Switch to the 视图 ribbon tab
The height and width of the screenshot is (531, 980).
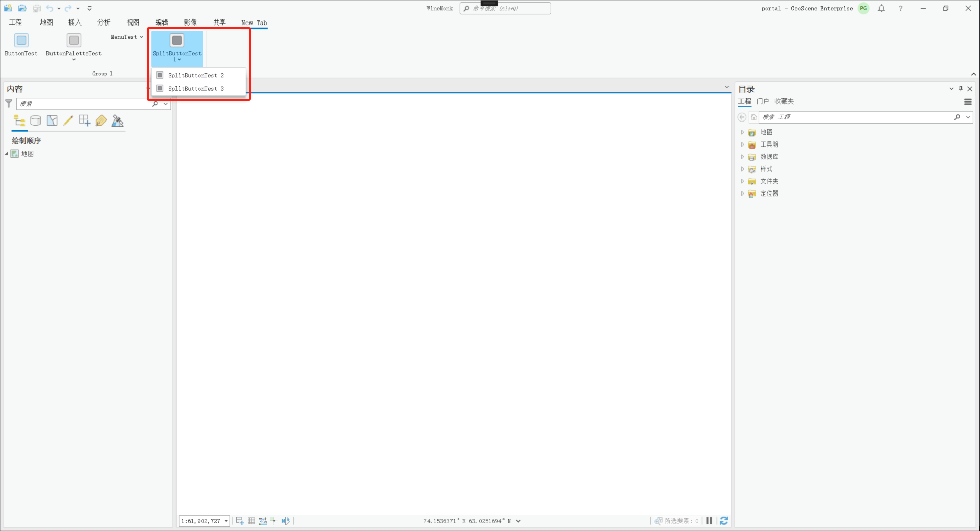133,22
